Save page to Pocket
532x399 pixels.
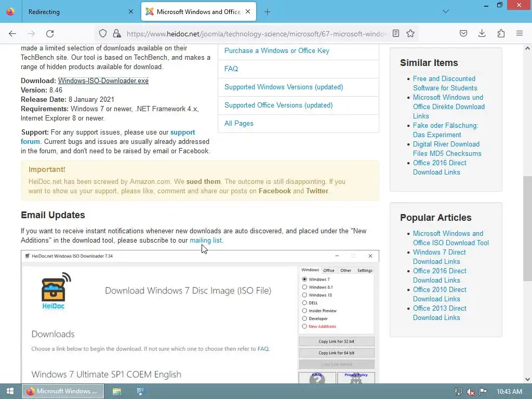(x=463, y=33)
